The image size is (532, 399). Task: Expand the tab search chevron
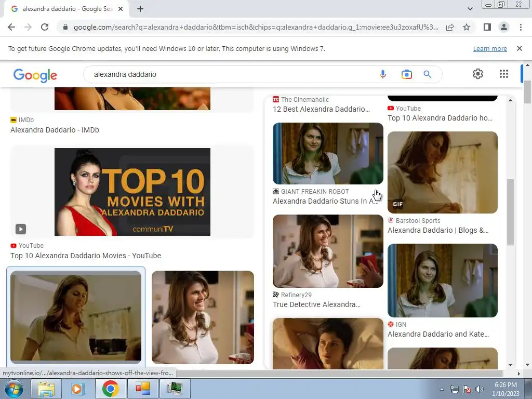pyautogui.click(x=470, y=9)
